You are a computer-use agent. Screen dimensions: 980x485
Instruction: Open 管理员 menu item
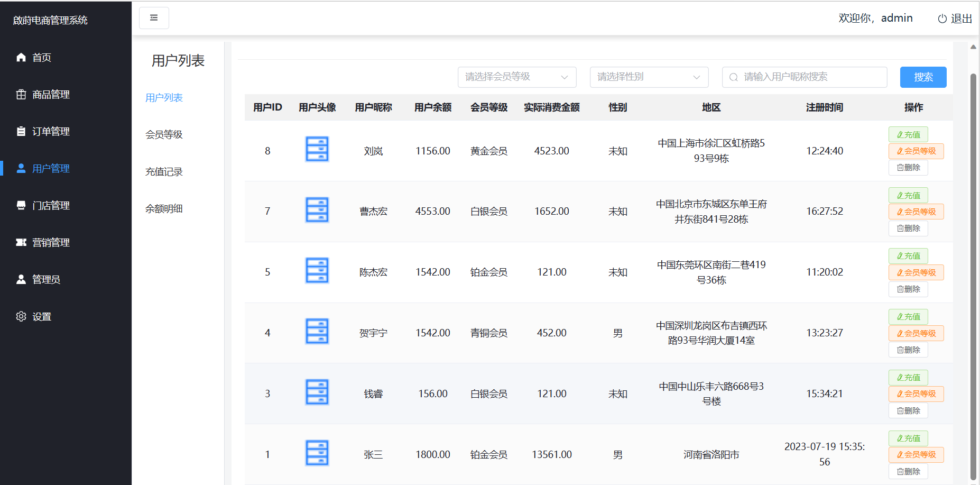(66, 279)
